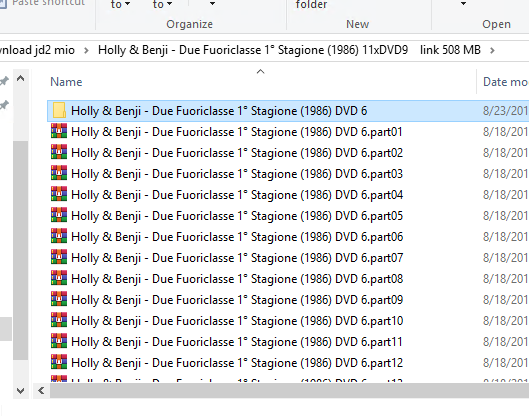This screenshot has height=416, width=529.
Task: Click navigation pane scroll down arrow
Action: click(x=21, y=391)
